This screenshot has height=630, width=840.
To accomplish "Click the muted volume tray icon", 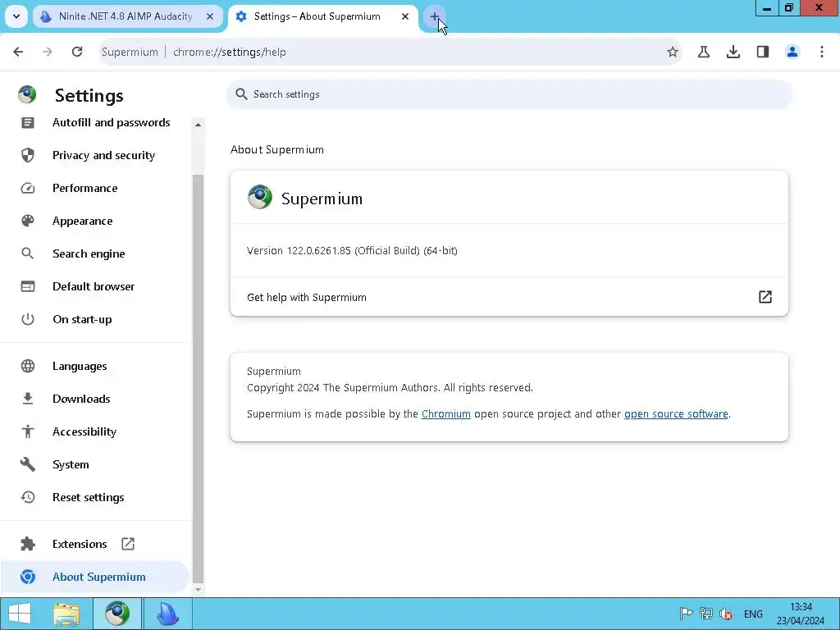I will tap(727, 614).
